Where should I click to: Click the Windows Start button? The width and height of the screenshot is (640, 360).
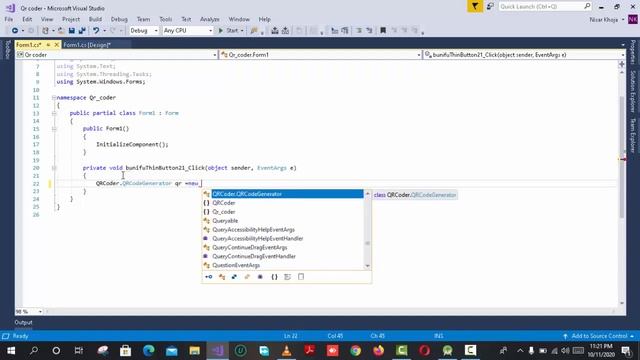(x=11, y=350)
